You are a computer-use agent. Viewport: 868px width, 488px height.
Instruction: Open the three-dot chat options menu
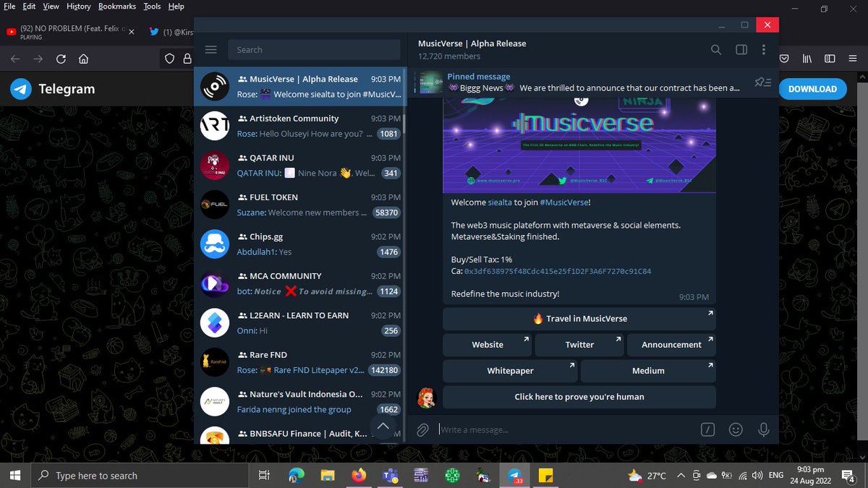pos(764,50)
